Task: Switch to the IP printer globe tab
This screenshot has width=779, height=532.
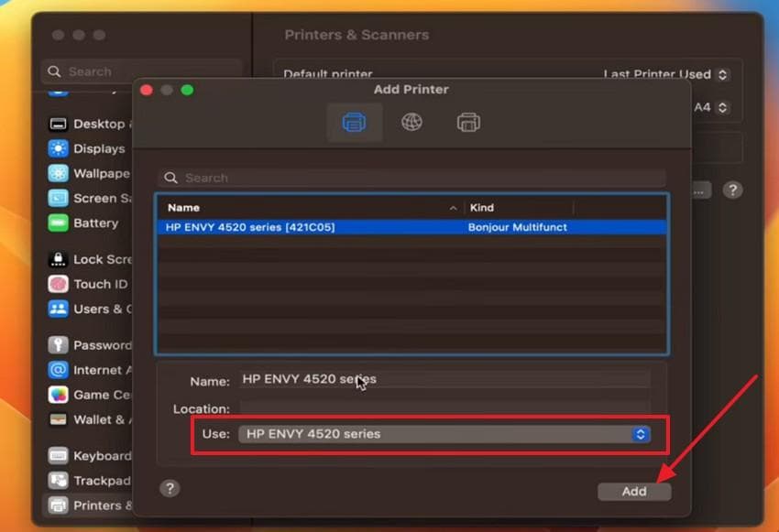Action: 411,122
